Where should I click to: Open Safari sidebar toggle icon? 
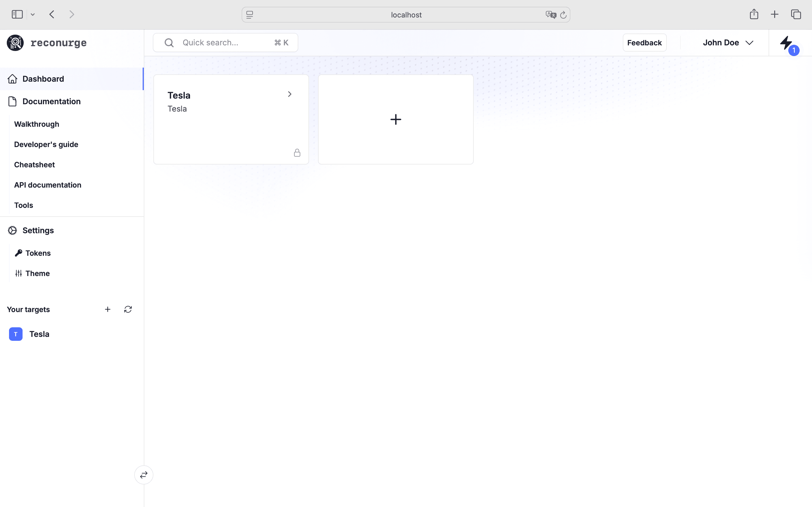(x=17, y=14)
